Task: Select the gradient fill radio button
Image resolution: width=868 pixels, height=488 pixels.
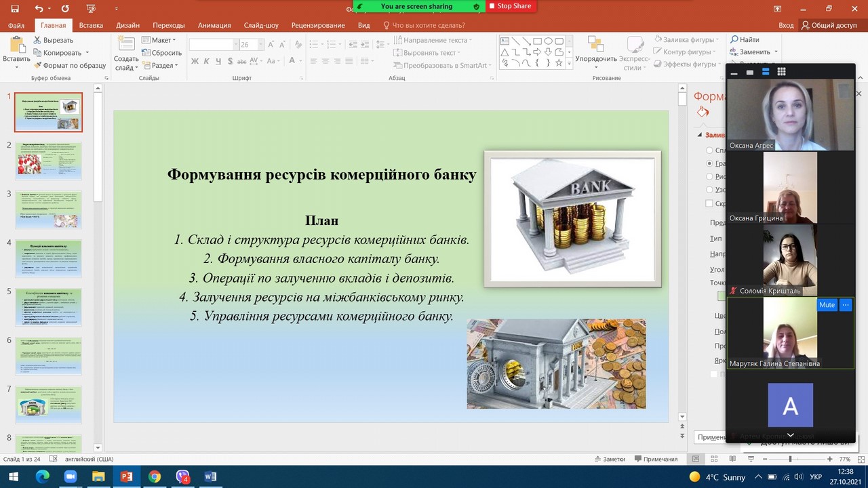Action: (x=709, y=163)
